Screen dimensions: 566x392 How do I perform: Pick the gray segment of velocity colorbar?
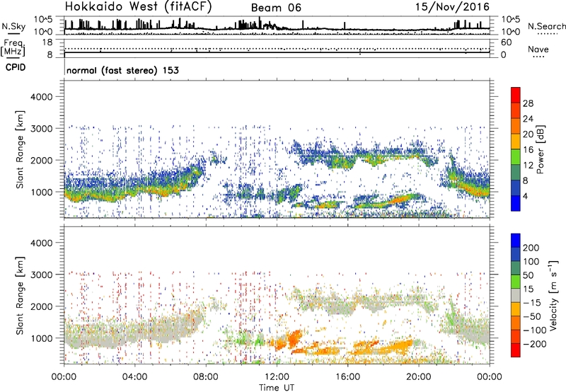pyautogui.click(x=516, y=295)
